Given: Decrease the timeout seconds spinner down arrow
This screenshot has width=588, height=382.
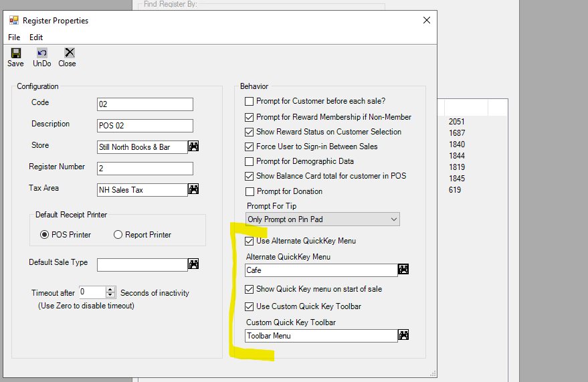Looking at the screenshot, I should [x=110, y=295].
